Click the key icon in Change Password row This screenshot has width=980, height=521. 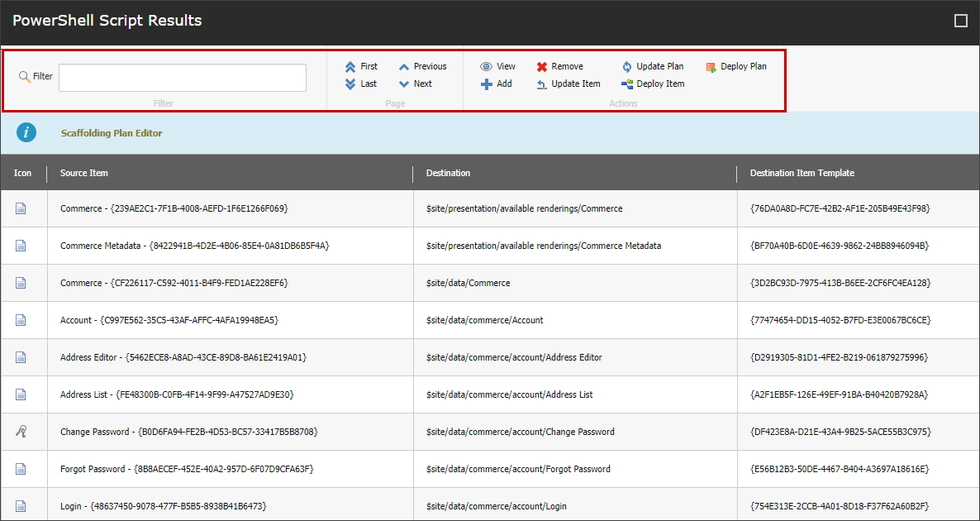[x=21, y=432]
